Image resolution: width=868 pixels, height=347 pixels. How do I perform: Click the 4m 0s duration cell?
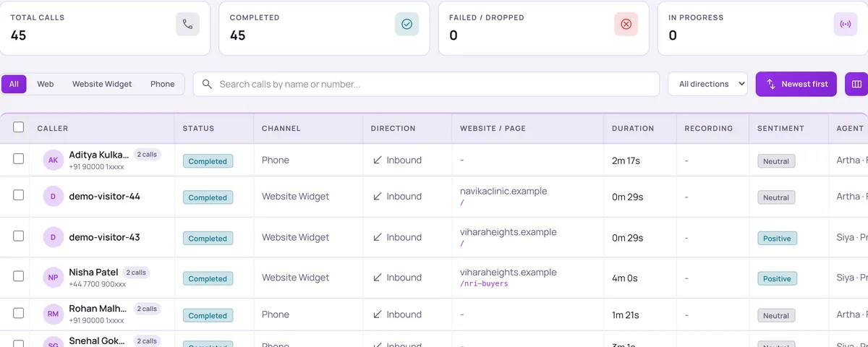[625, 278]
